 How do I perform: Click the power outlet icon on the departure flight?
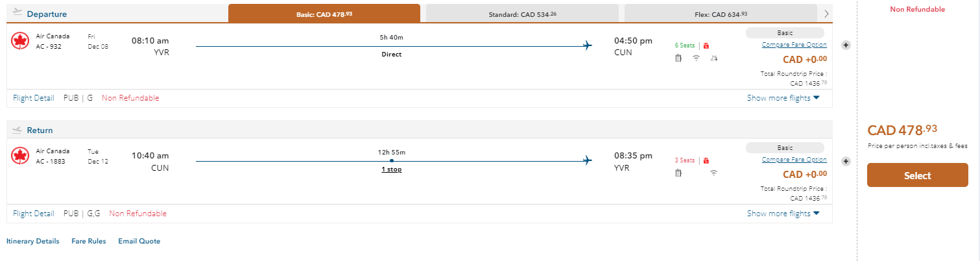click(714, 58)
